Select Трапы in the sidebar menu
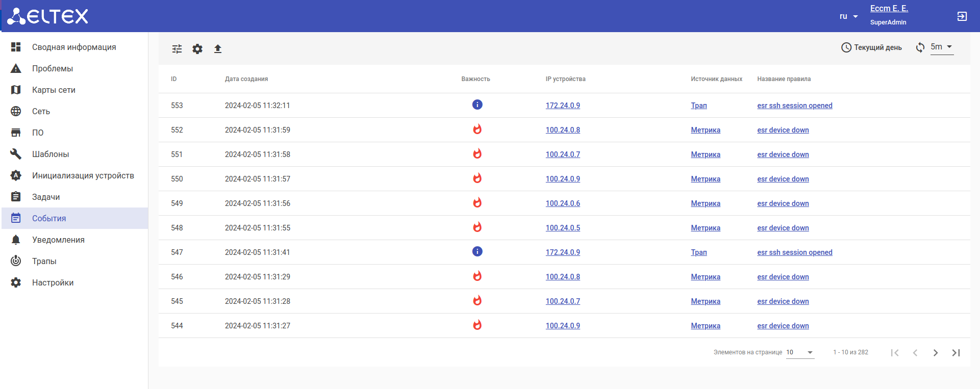The width and height of the screenshot is (980, 389). click(x=44, y=261)
